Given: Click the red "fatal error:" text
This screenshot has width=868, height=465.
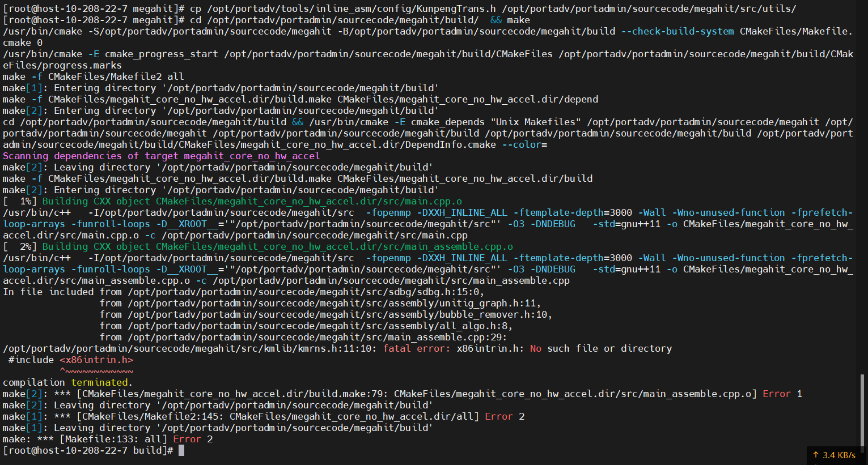Looking at the screenshot, I should coord(417,348).
